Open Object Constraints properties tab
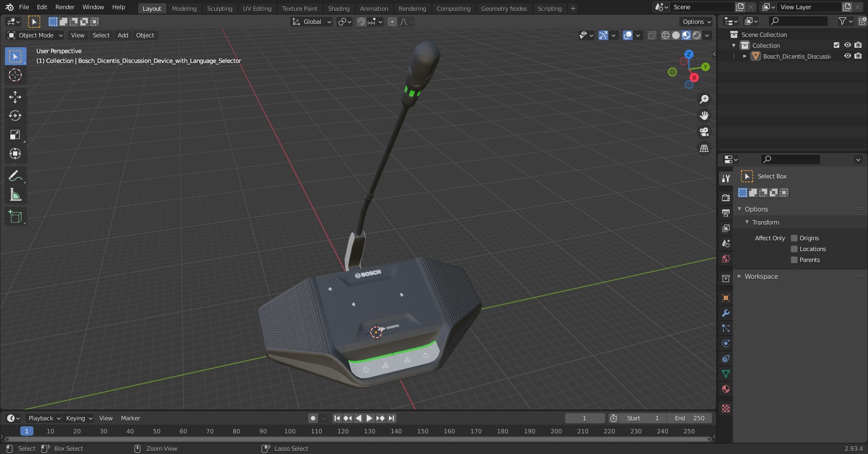Viewport: 868px width, 454px height. pos(726,359)
